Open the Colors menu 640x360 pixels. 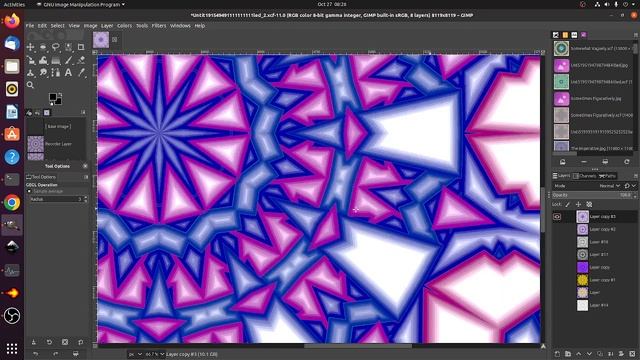(124, 25)
